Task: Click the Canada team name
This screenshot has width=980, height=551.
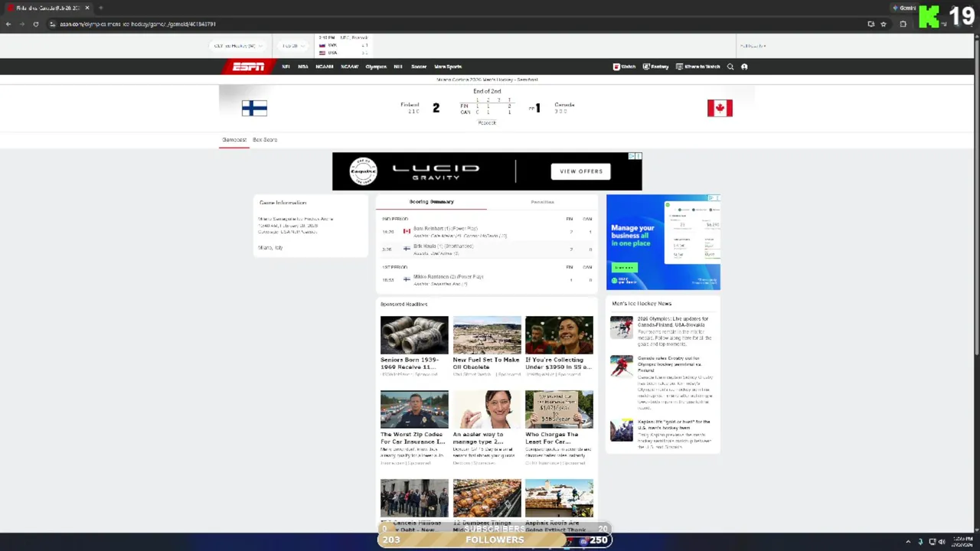Action: point(564,105)
